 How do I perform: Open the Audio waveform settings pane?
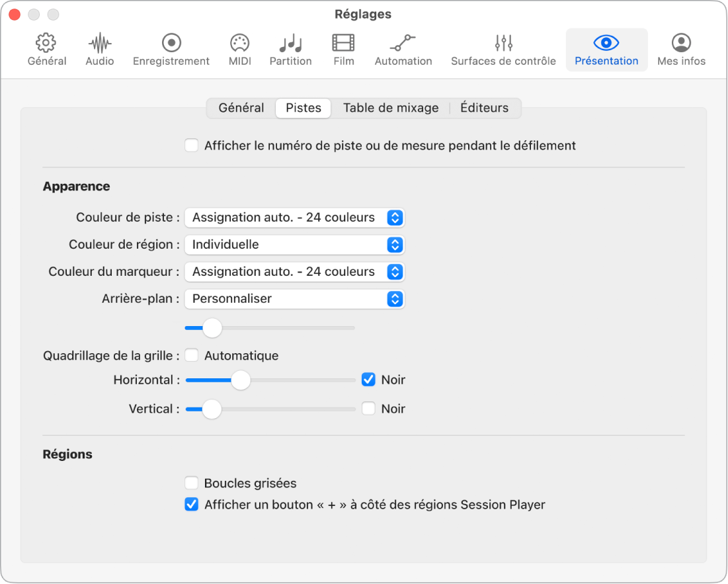pos(100,44)
